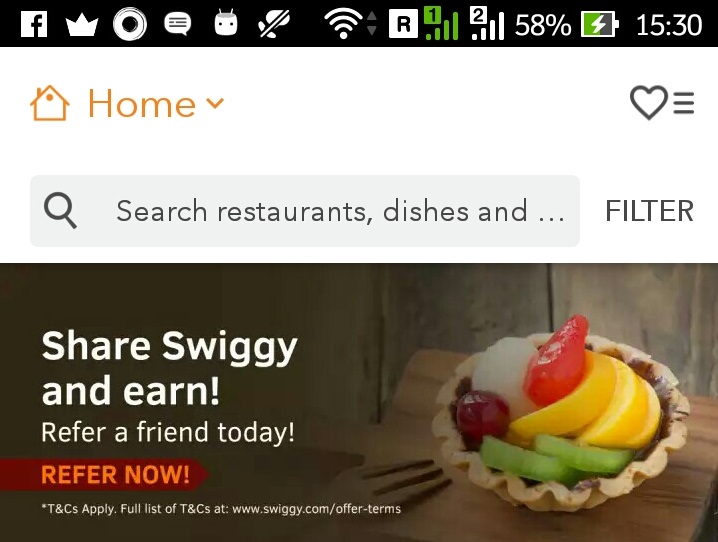Open favourites via the heart icon
This screenshot has height=542, width=718.
pyautogui.click(x=648, y=103)
